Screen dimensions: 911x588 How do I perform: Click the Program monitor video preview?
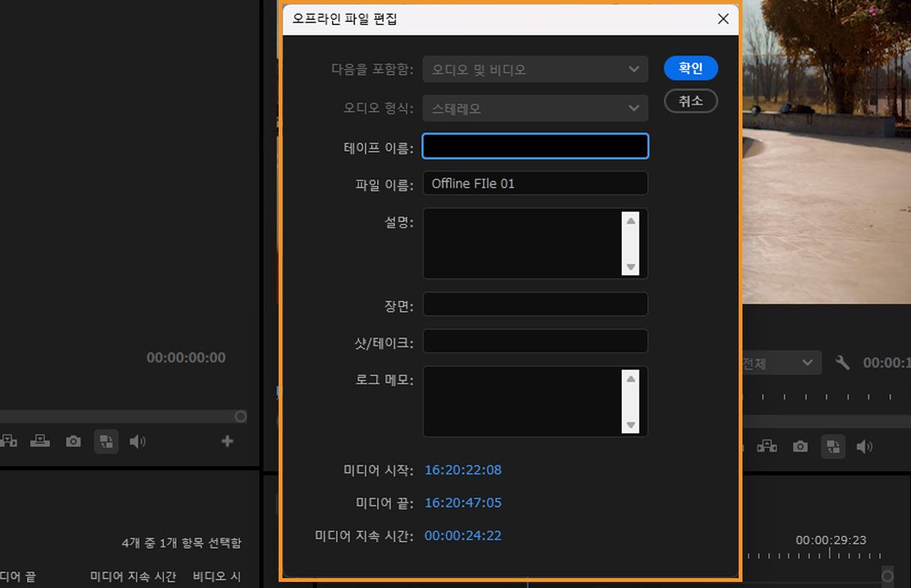(827, 152)
